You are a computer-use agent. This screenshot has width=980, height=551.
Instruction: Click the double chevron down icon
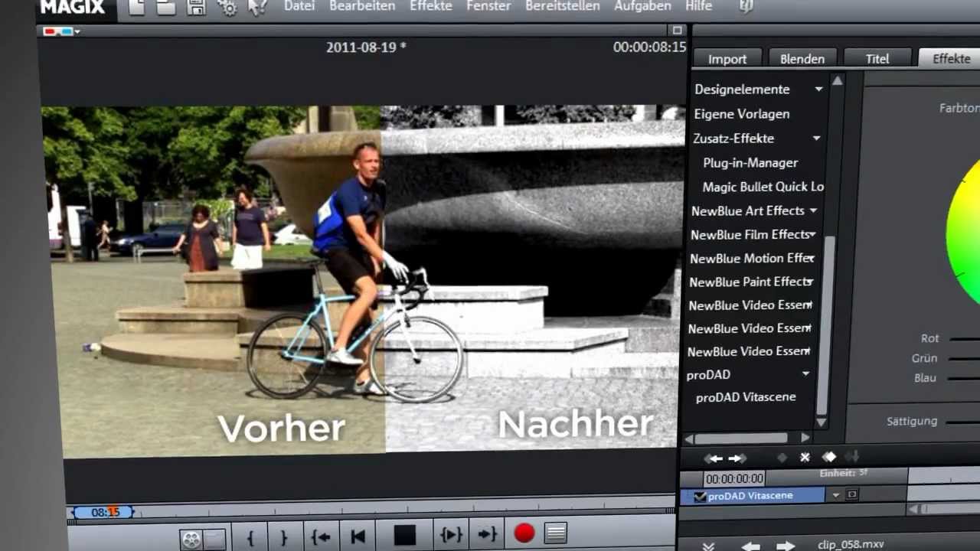point(708,546)
